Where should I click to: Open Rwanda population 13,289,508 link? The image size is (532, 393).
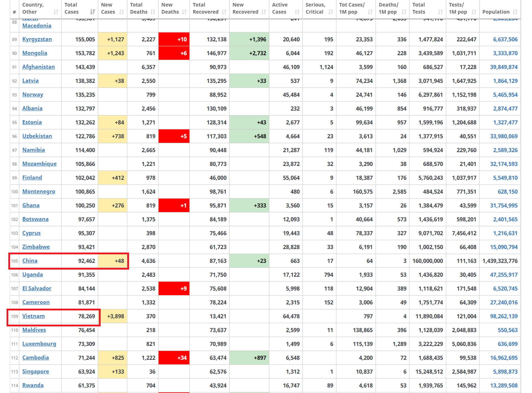point(504,386)
